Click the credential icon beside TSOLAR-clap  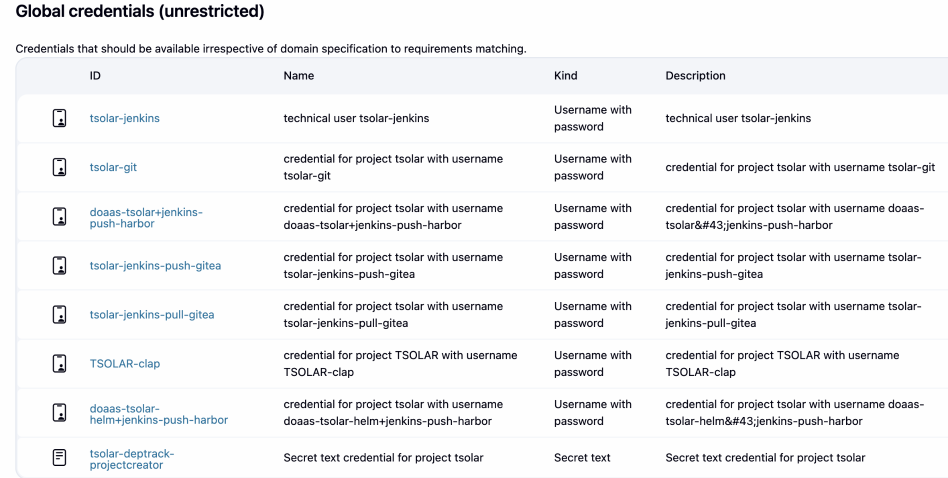coord(59,363)
